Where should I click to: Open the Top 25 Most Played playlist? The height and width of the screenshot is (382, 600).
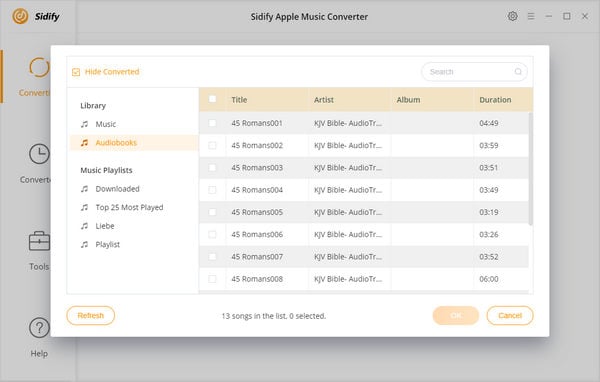(x=129, y=207)
